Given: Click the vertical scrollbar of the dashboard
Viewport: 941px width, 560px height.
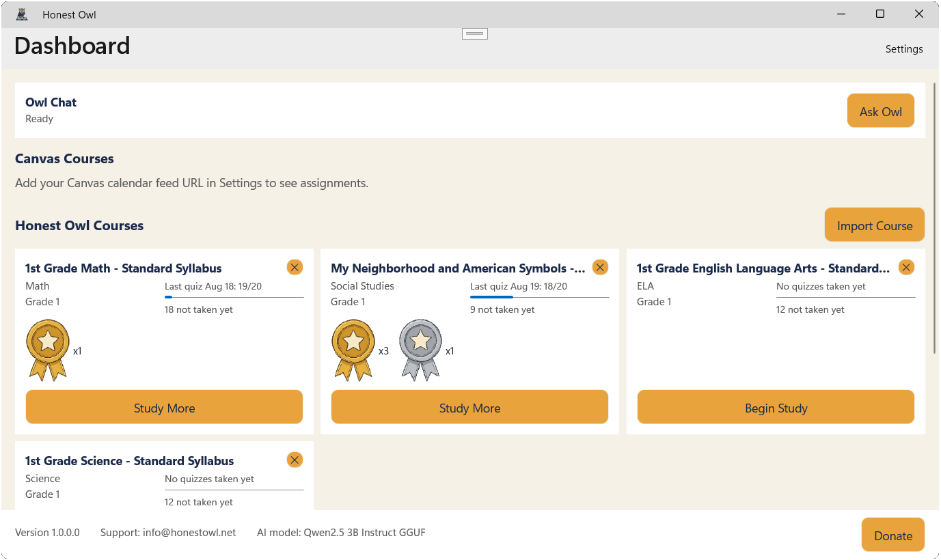Looking at the screenshot, I should point(935,219).
